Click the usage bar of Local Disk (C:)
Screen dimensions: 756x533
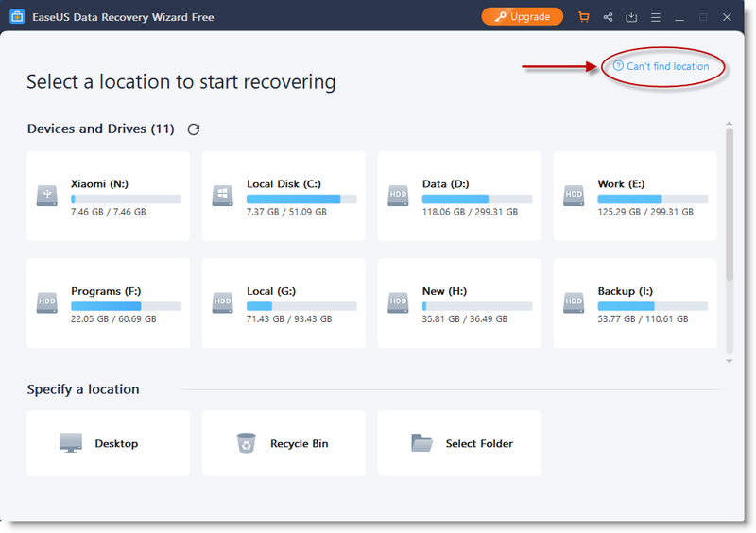[x=301, y=198]
